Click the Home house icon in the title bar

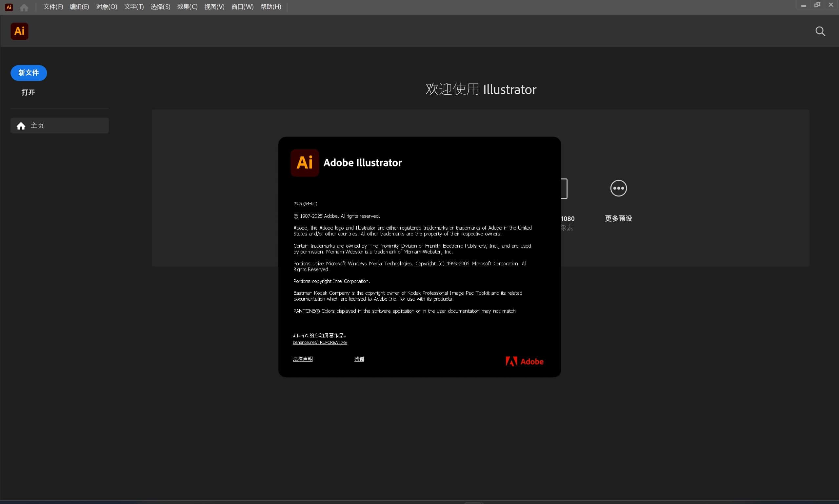24,7
